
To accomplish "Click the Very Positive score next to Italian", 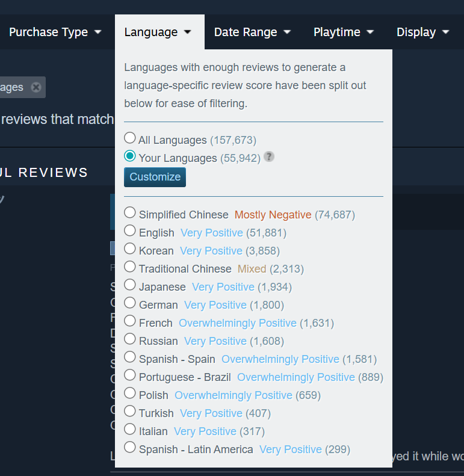I will pos(205,431).
